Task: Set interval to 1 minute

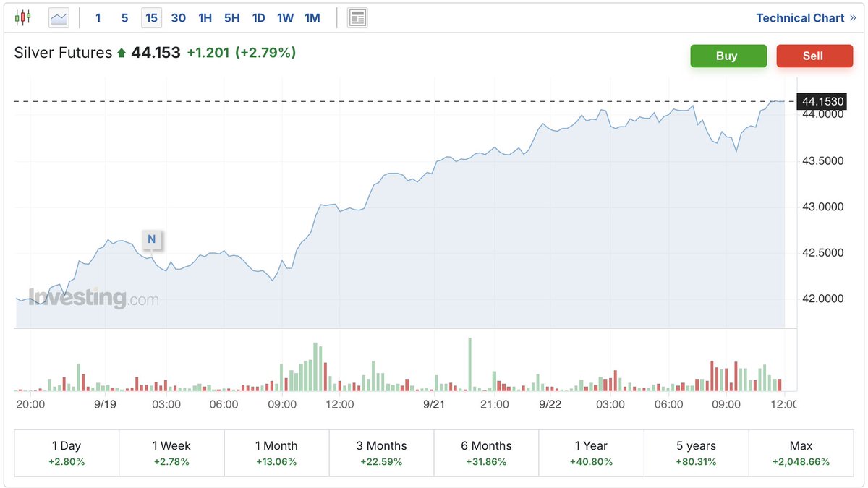Action: [98, 18]
